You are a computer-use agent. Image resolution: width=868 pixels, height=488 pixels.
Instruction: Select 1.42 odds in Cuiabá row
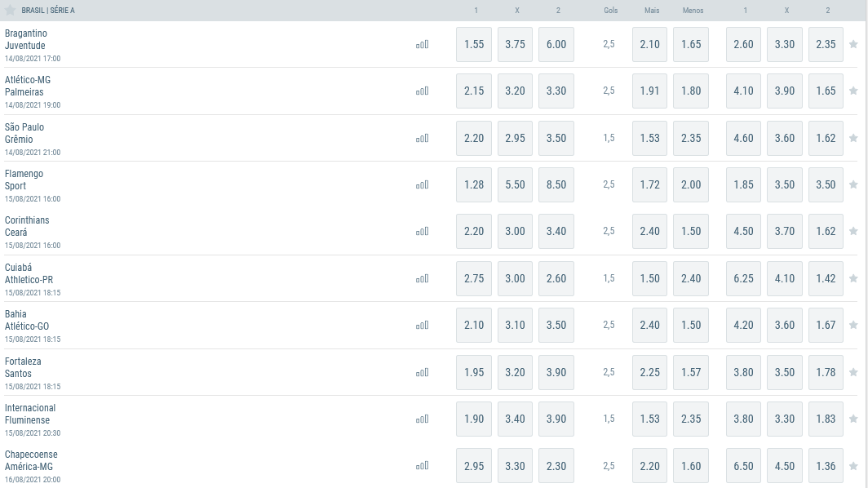click(826, 278)
